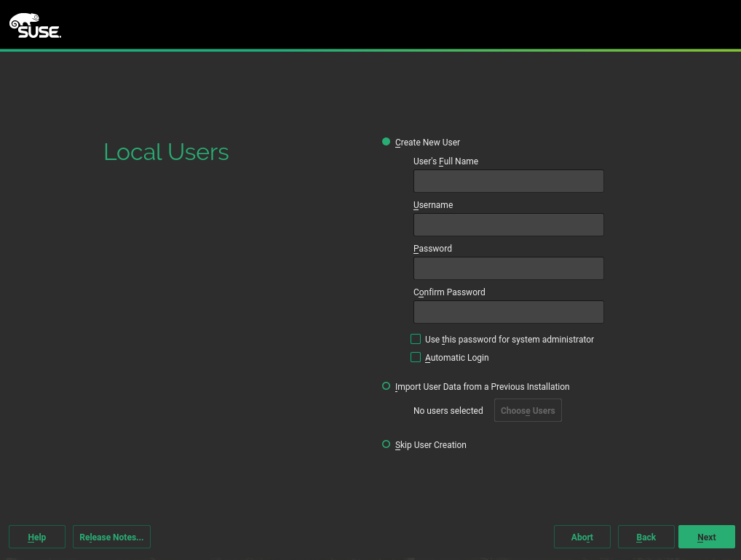Click the Password entry box

click(508, 268)
